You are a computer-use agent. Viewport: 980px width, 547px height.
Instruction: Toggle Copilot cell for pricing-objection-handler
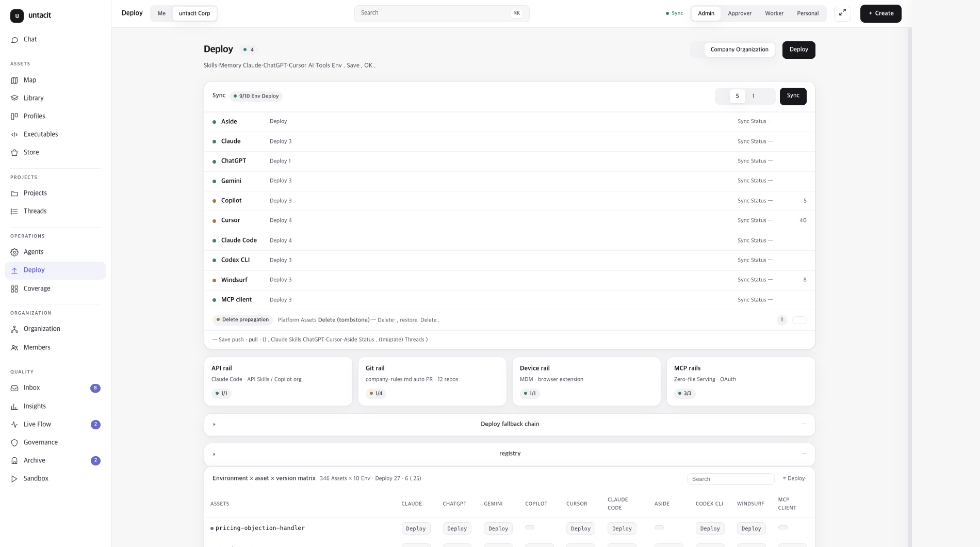click(x=530, y=527)
